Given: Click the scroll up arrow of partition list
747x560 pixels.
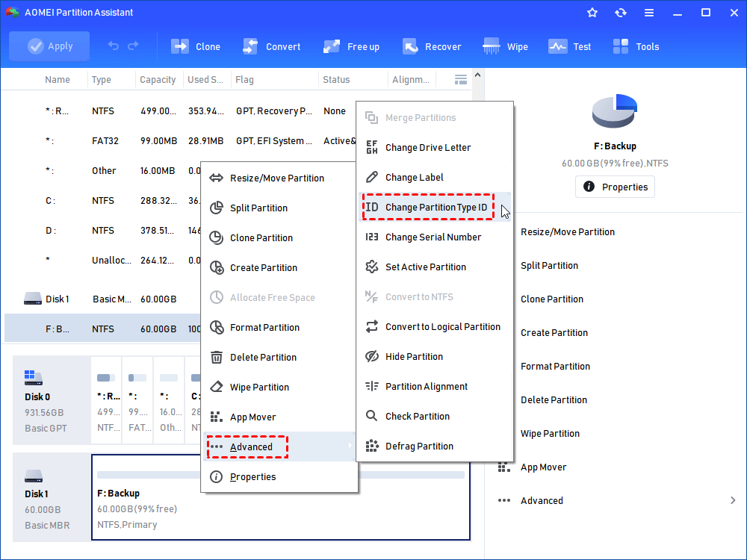Looking at the screenshot, I should (478, 75).
